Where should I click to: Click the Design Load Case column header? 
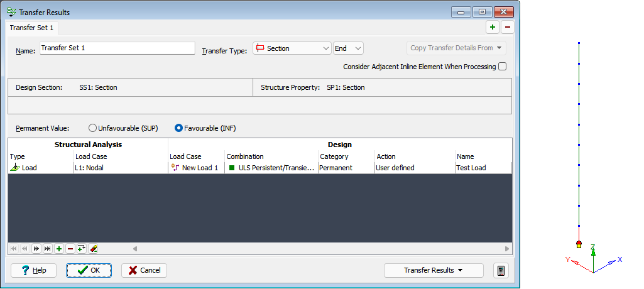click(196, 156)
